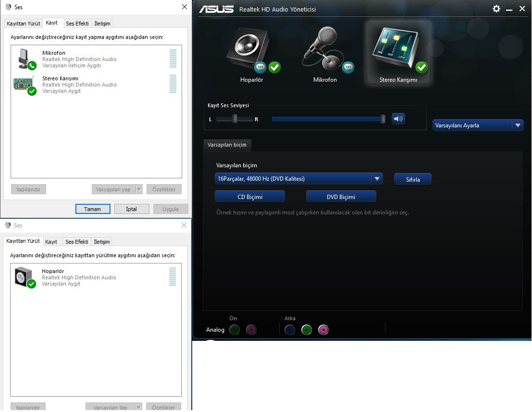The height and width of the screenshot is (412, 532).
Task: Click the green checkmark badge on Hoparlör
Action: [274, 67]
